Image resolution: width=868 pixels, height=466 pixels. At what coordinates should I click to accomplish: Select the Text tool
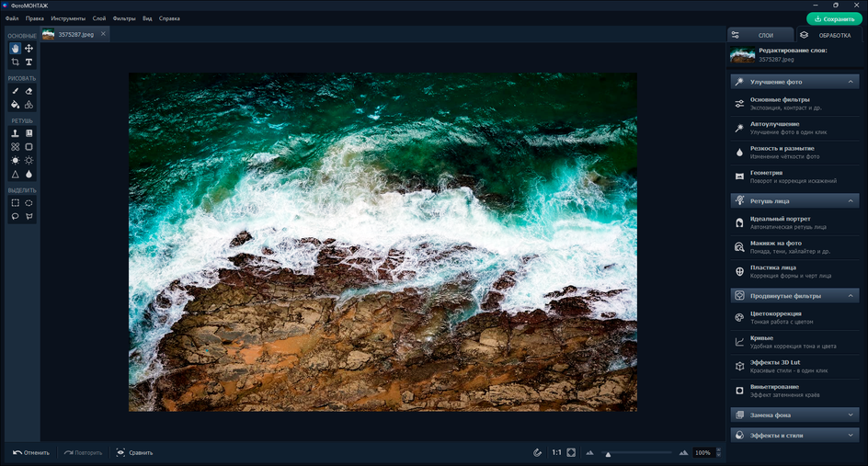point(29,62)
